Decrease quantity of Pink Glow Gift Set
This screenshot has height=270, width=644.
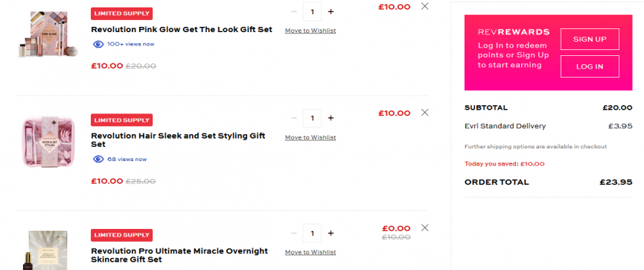click(x=293, y=11)
